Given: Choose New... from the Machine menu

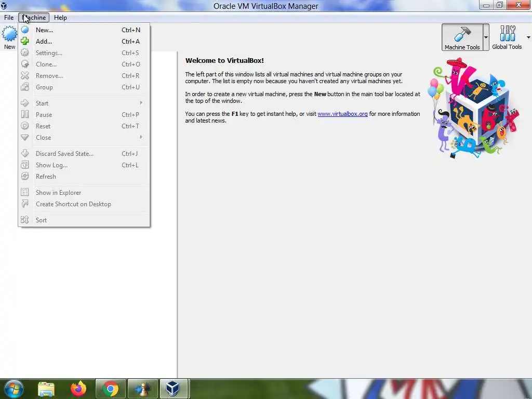Looking at the screenshot, I should tap(84, 30).
